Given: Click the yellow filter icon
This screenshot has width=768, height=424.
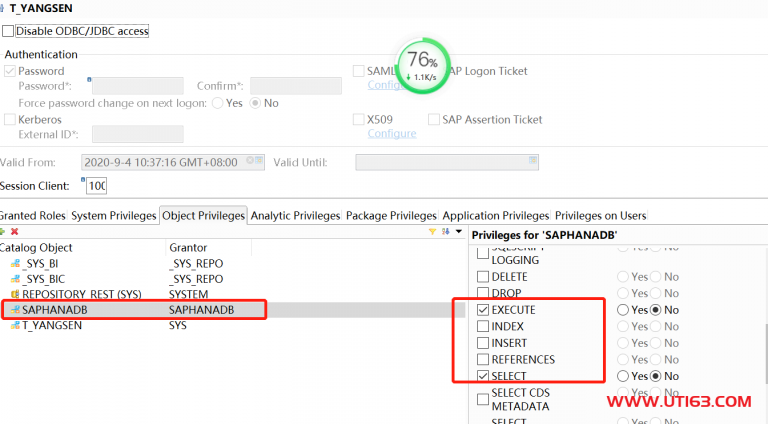Looking at the screenshot, I should (x=432, y=231).
